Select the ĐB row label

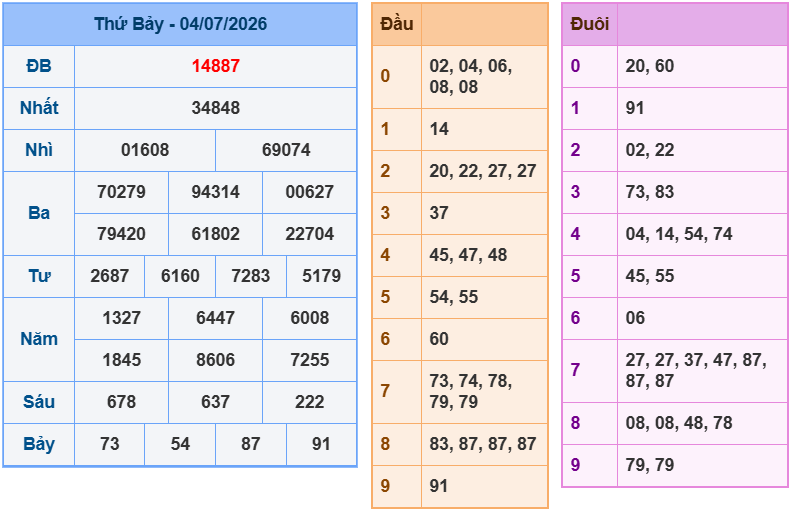pos(39,66)
